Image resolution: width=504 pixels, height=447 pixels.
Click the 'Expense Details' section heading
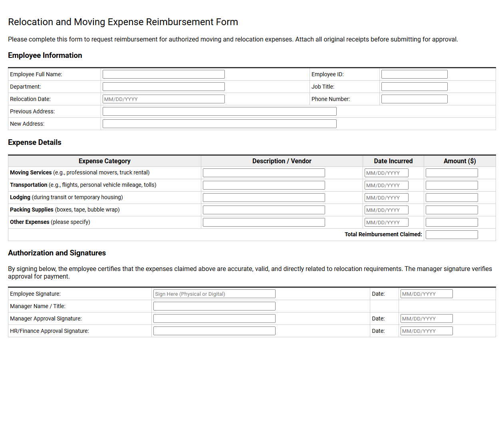coord(35,142)
